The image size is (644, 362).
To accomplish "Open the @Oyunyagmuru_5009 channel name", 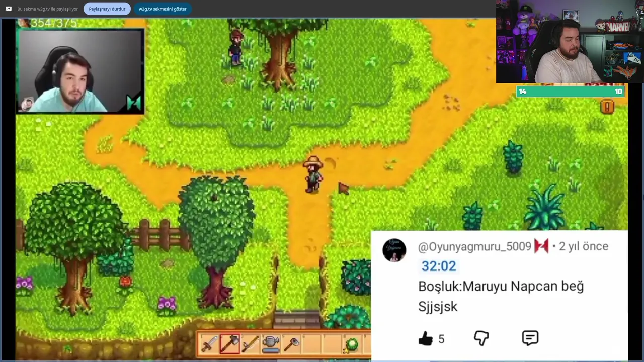I will tap(474, 246).
